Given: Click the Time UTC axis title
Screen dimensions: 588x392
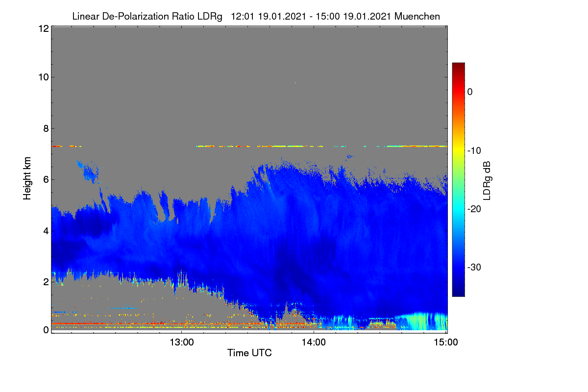Looking at the screenshot, I should [x=249, y=353].
